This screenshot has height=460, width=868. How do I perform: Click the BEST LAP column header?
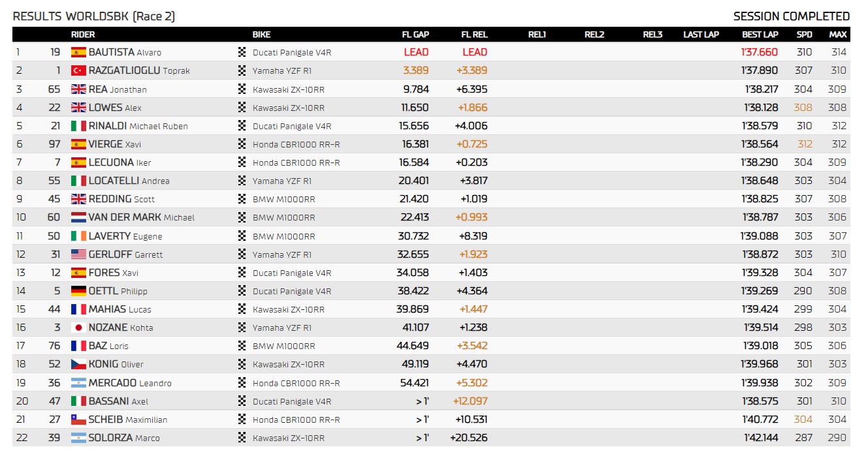760,35
